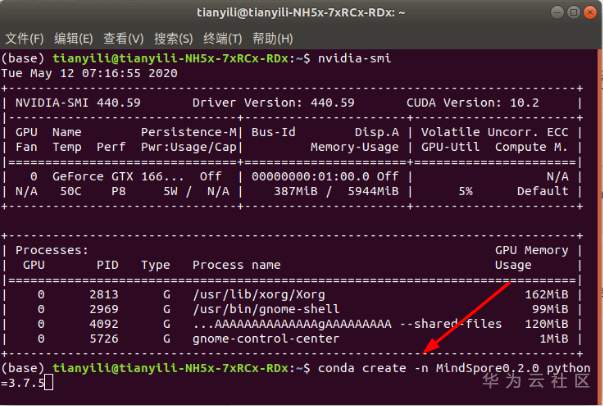The image size is (603, 406).
Task: Click the P8 performance state
Action: pos(118,191)
